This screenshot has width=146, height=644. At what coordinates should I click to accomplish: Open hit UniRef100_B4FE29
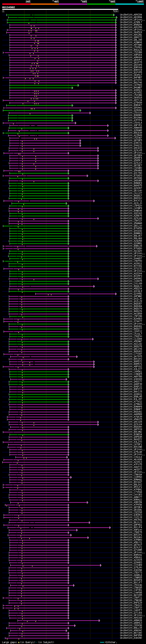tap(131, 603)
